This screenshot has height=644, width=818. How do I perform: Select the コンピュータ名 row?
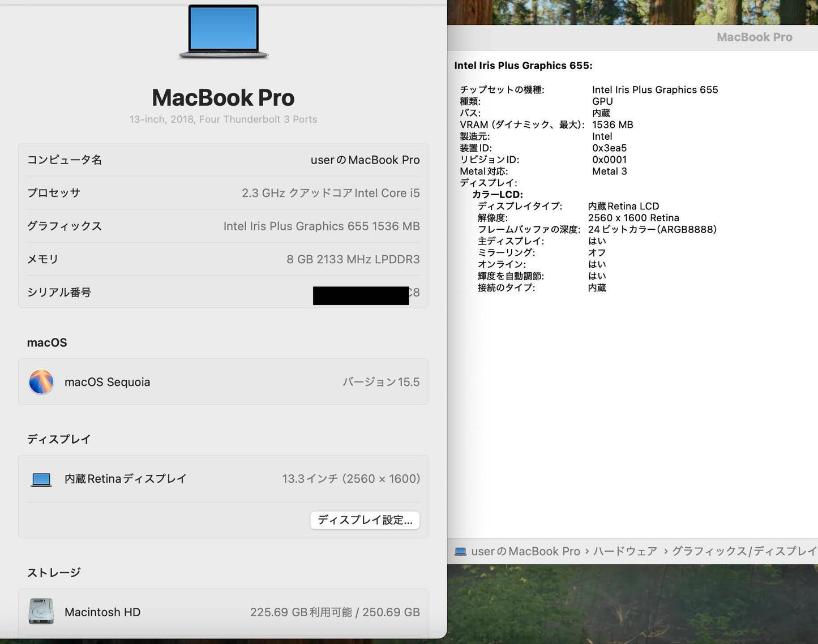click(65, 160)
